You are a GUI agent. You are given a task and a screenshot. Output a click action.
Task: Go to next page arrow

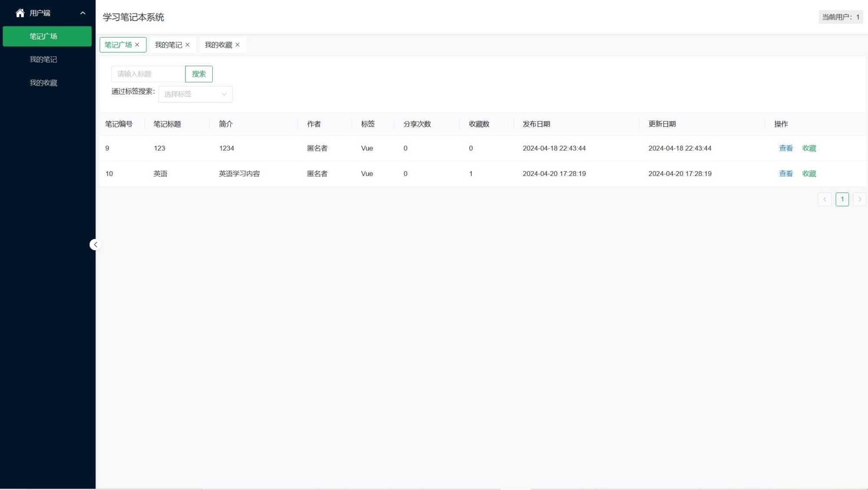(x=859, y=199)
